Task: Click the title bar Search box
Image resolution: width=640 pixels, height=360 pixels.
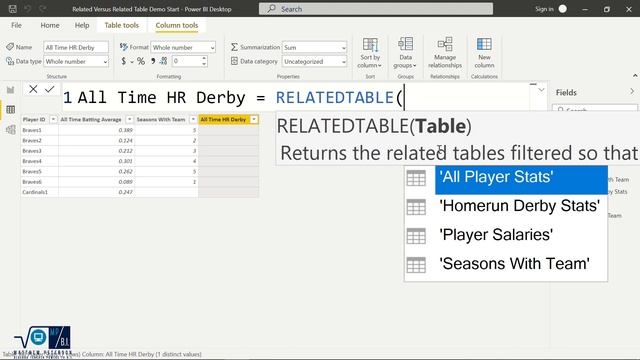Action: (376, 9)
